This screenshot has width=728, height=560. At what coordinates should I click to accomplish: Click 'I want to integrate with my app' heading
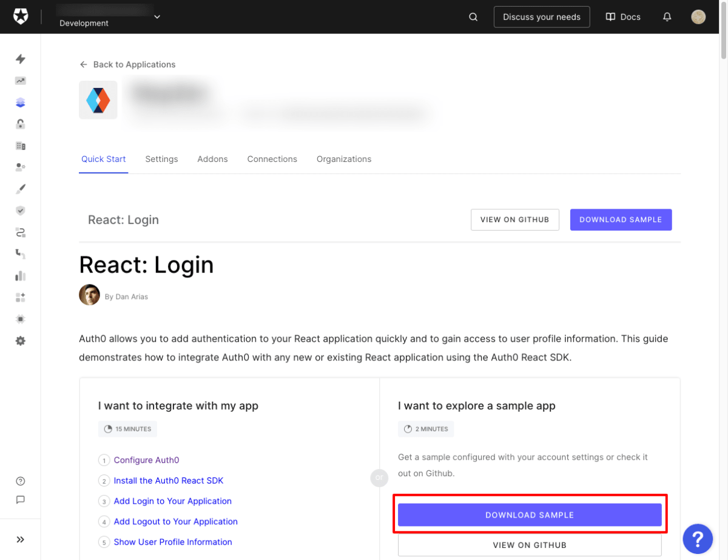(x=178, y=405)
